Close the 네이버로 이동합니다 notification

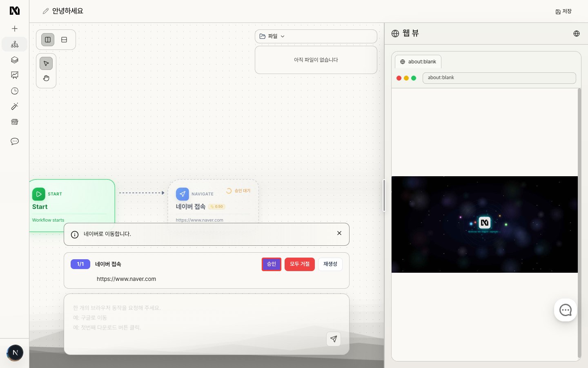(339, 233)
